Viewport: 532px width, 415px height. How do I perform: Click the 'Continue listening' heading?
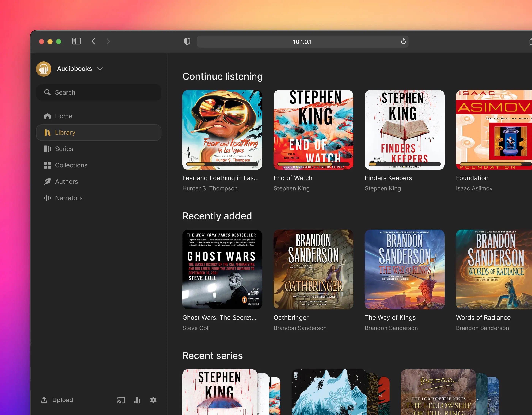pos(222,76)
